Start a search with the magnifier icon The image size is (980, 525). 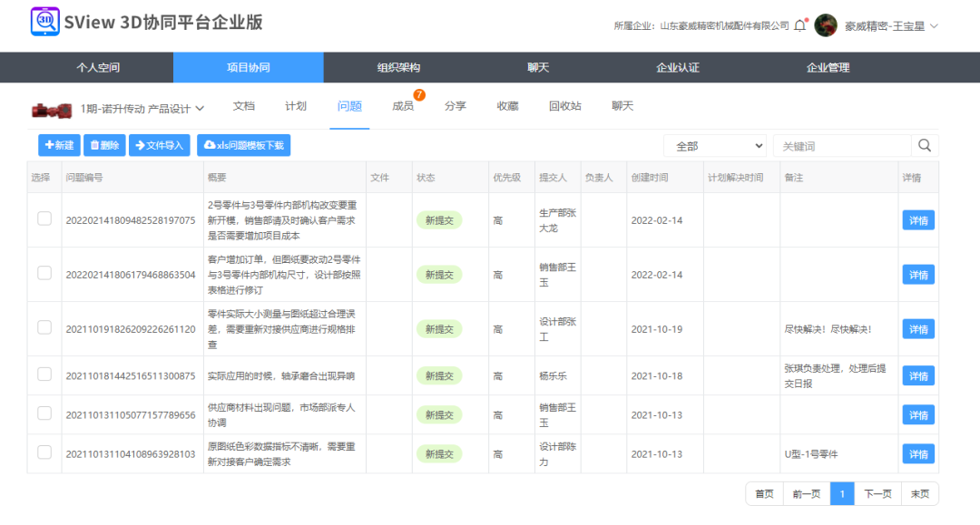click(924, 145)
